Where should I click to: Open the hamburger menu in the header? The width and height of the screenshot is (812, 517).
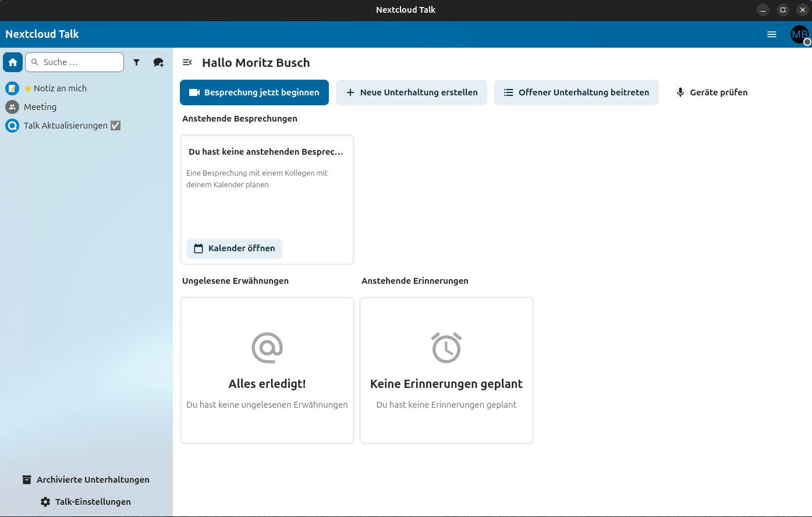point(772,34)
